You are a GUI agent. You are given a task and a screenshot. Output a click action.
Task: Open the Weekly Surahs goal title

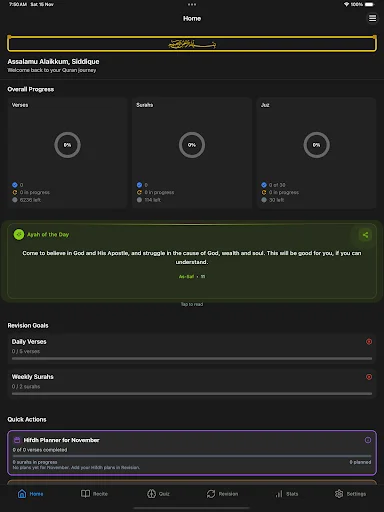click(33, 377)
